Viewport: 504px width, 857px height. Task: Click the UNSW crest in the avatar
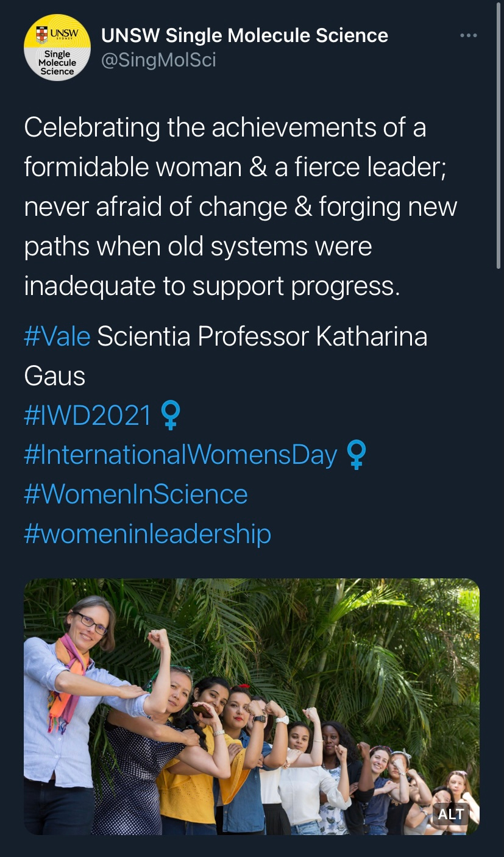coord(42,34)
